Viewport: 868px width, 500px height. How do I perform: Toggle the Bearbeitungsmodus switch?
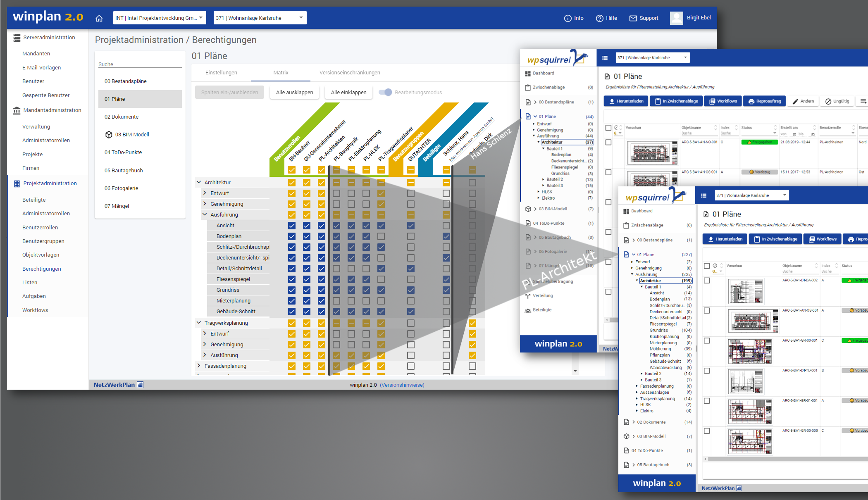(x=385, y=93)
